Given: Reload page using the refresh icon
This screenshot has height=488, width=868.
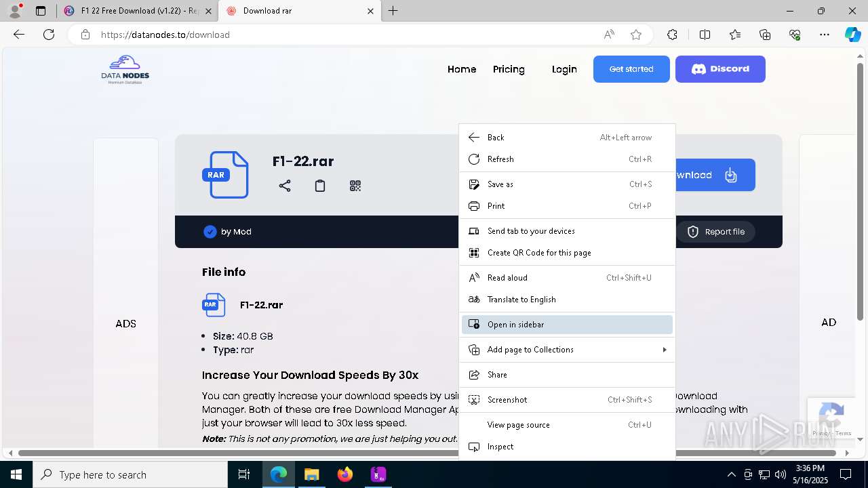Looking at the screenshot, I should 49,35.
